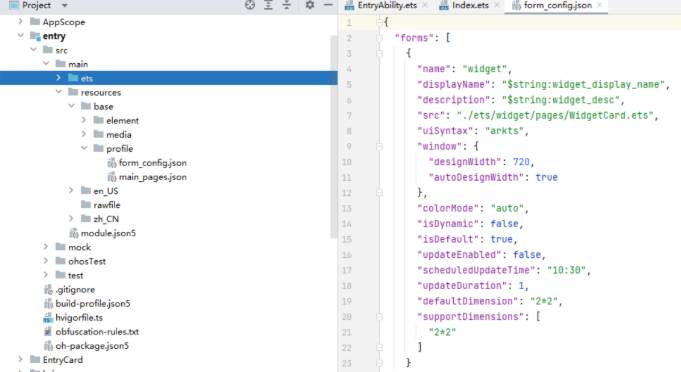Click the "$string:widget_desc" description value
The width and height of the screenshot is (681, 372).
[561, 100]
